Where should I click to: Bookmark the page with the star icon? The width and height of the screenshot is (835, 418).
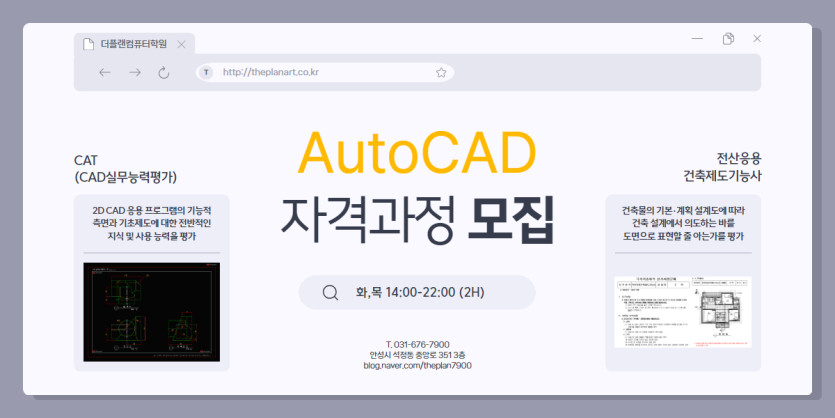tap(441, 72)
